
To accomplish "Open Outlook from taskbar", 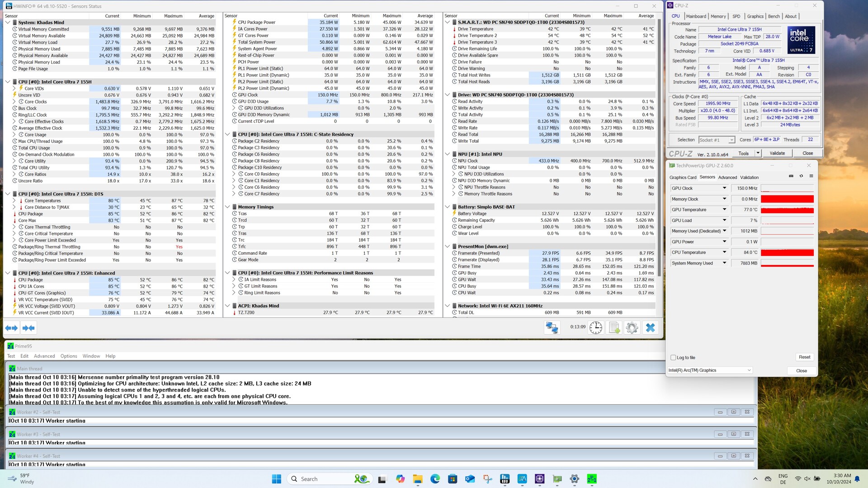I will pyautogui.click(x=470, y=479).
